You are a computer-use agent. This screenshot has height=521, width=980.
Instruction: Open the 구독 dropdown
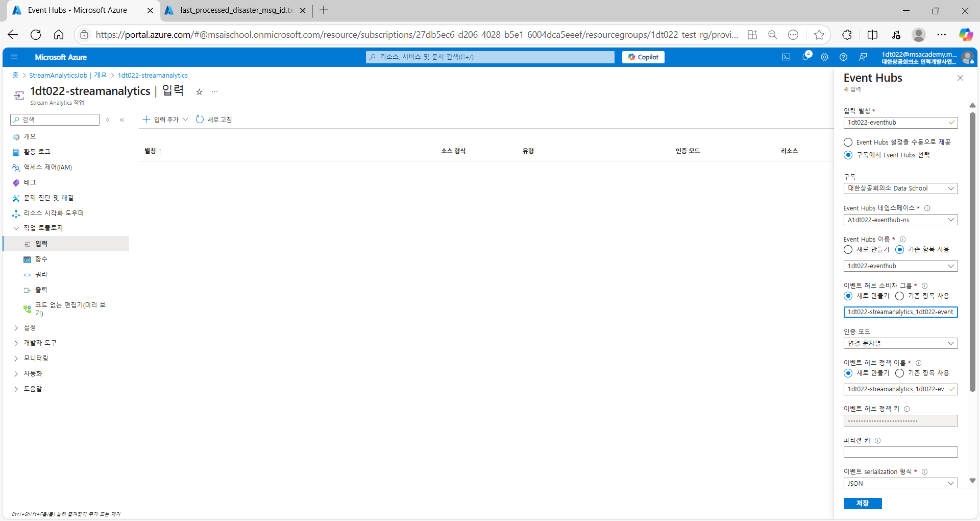point(900,188)
